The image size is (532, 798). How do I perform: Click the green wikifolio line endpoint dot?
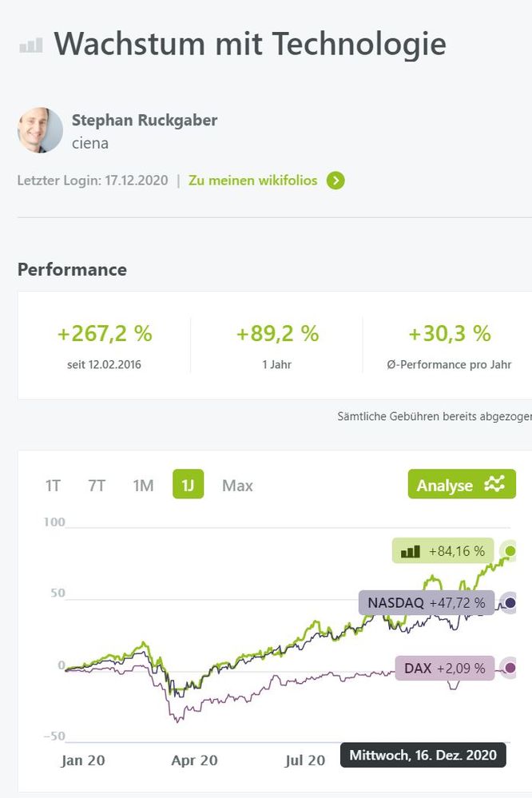[x=510, y=551]
